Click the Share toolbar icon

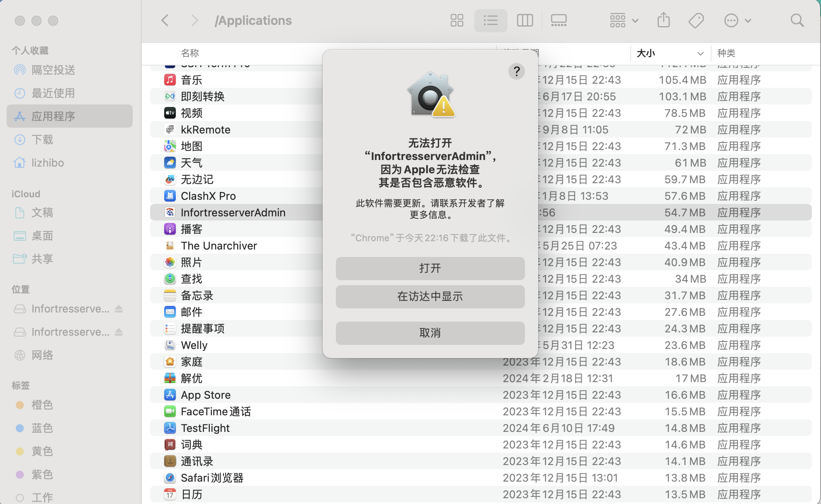(x=663, y=20)
